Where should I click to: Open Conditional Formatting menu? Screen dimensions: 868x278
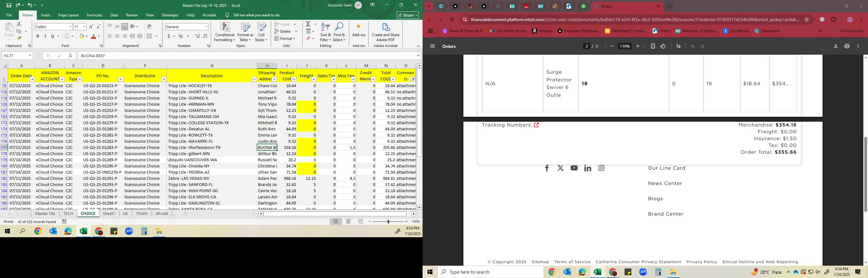[x=225, y=32]
